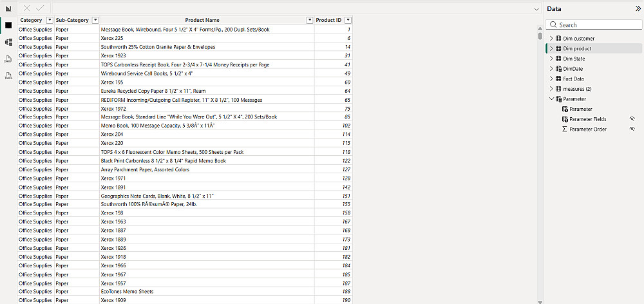Viewport: 644px width, 304px height.
Task: Select 'Geographics Note Cards' cell
Action: tap(207, 196)
